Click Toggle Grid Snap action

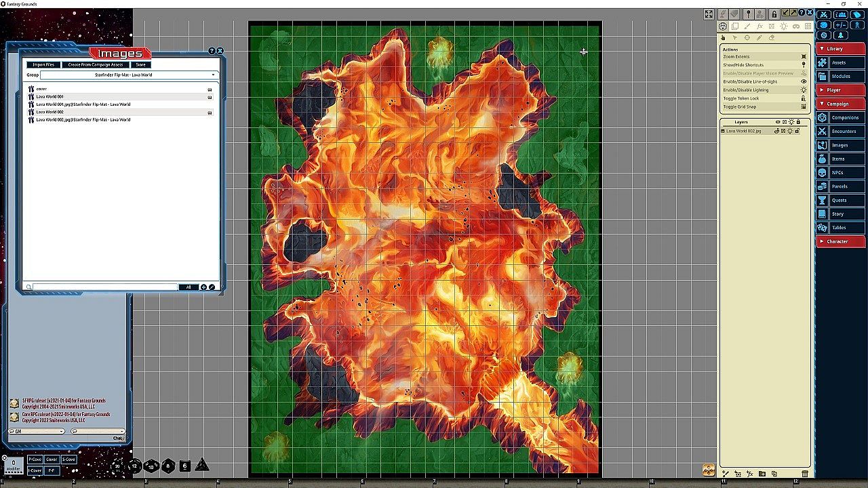(764, 106)
